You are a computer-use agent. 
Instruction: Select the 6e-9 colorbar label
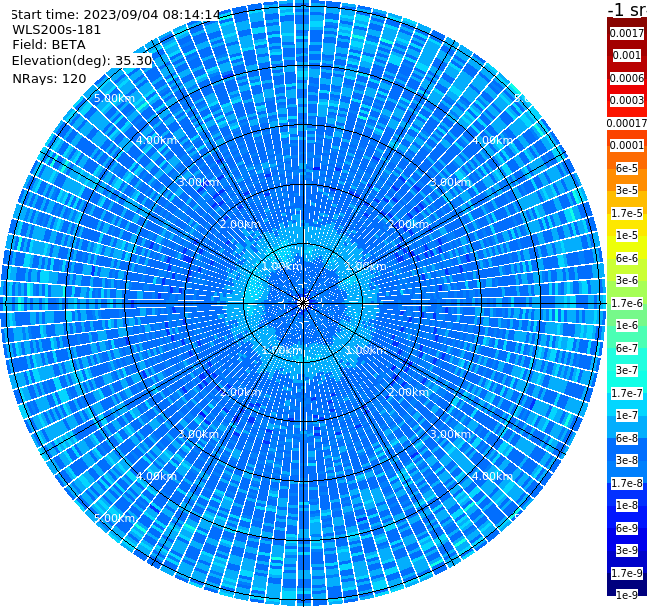pyautogui.click(x=627, y=528)
